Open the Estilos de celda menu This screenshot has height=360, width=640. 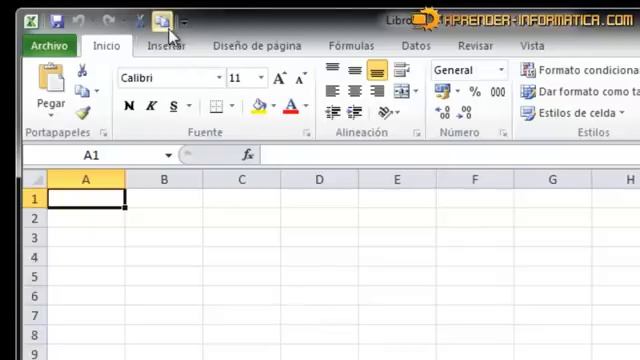(573, 113)
